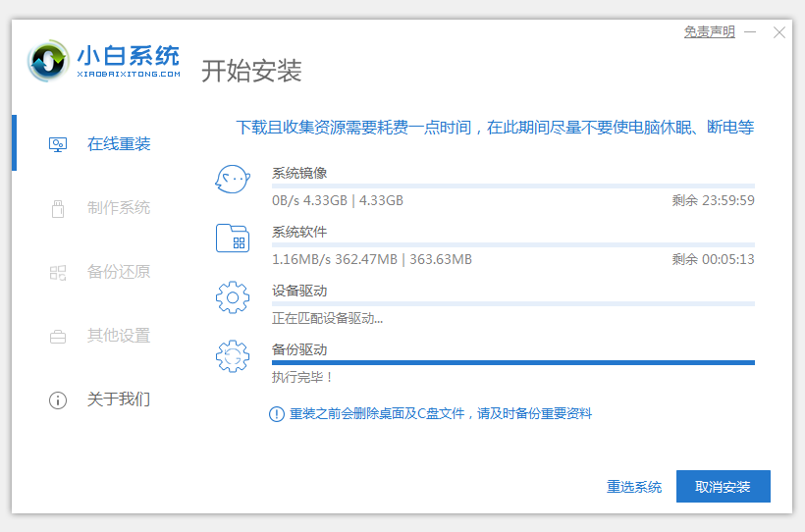Open the 免责声明 link
Viewport: 805px width, 532px height.
coord(709,31)
